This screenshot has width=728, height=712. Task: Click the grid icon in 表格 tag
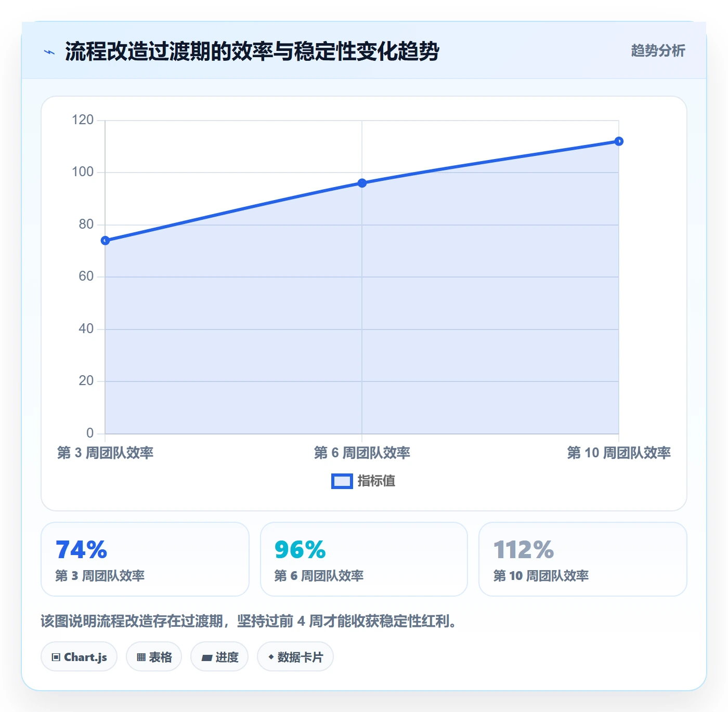click(x=141, y=657)
